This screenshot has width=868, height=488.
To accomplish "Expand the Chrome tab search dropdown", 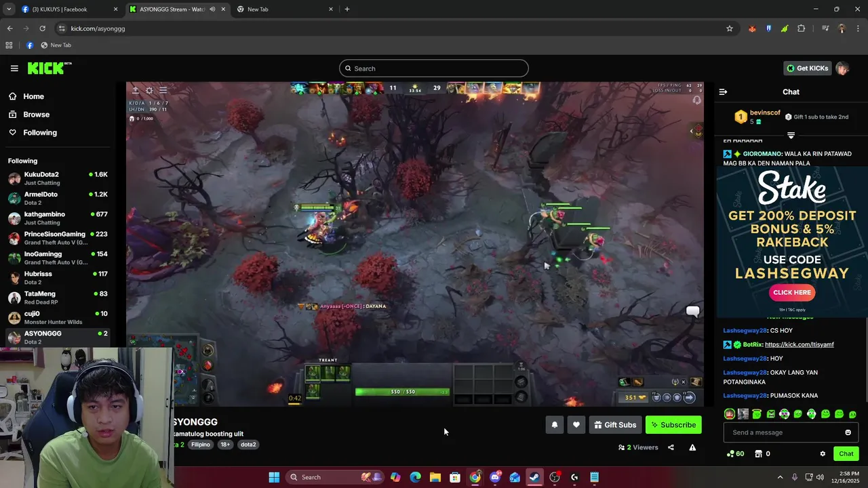I will coord(9,9).
